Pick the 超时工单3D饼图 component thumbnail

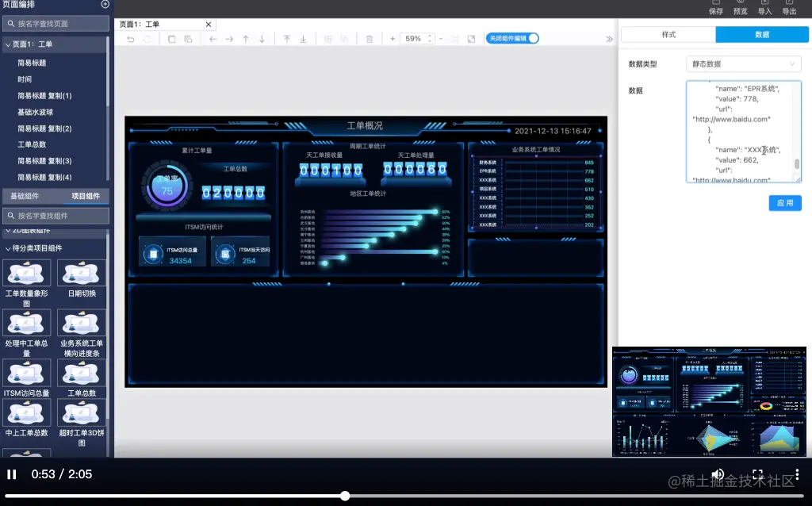(82, 412)
